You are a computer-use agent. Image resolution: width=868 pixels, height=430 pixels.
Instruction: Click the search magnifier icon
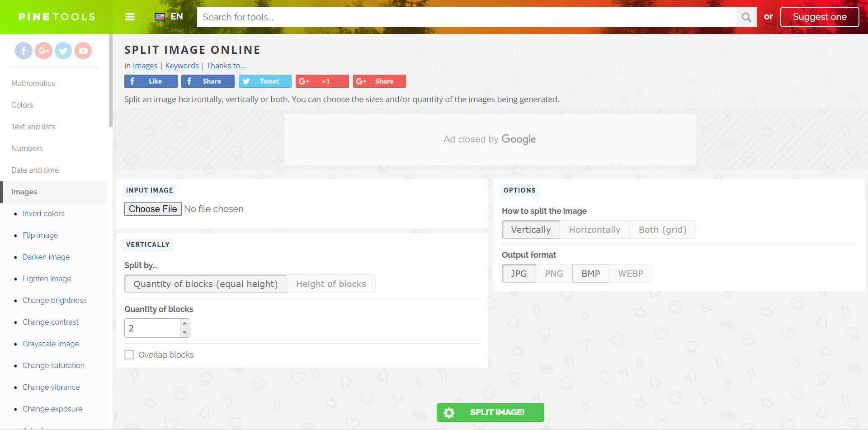click(x=746, y=17)
